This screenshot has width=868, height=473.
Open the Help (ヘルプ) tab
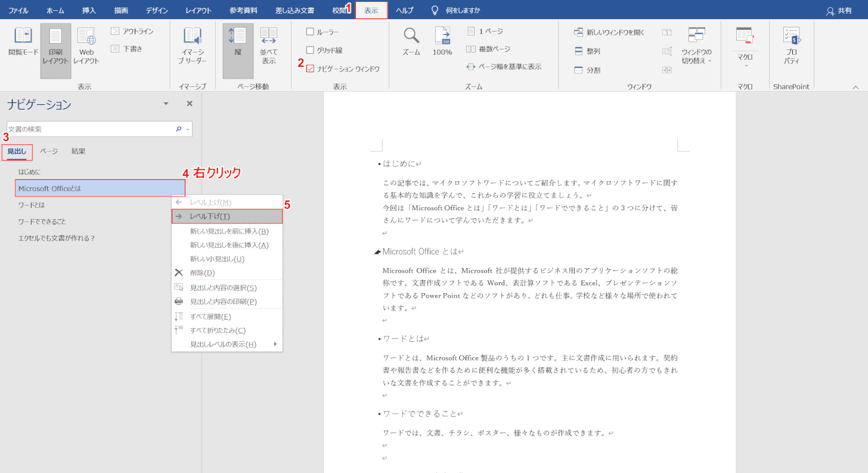(x=405, y=11)
